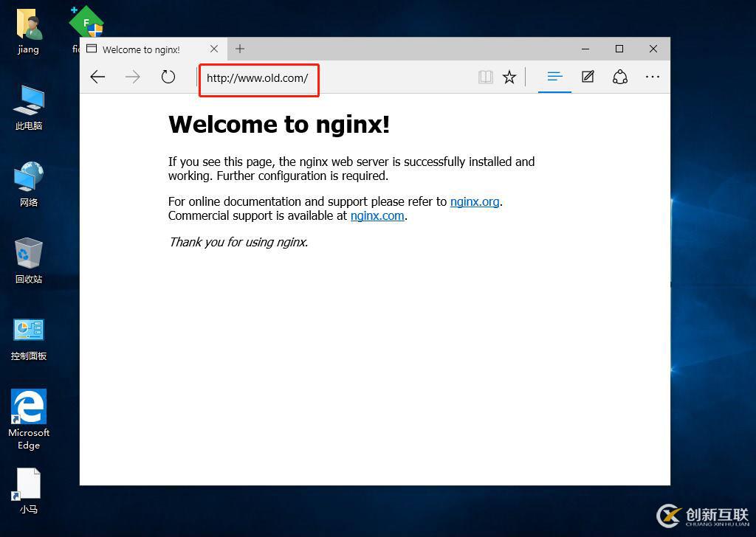Switch to the Welcome to nginx! tab

click(145, 49)
